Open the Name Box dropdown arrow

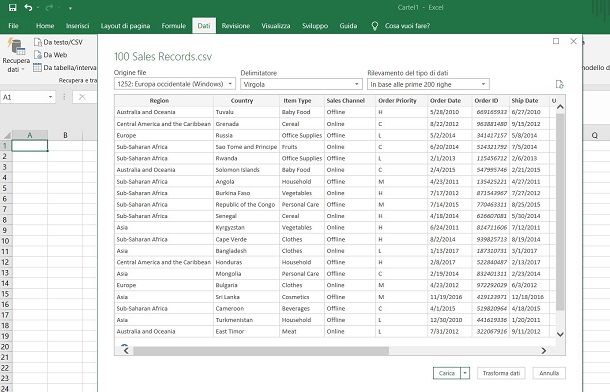(x=51, y=97)
